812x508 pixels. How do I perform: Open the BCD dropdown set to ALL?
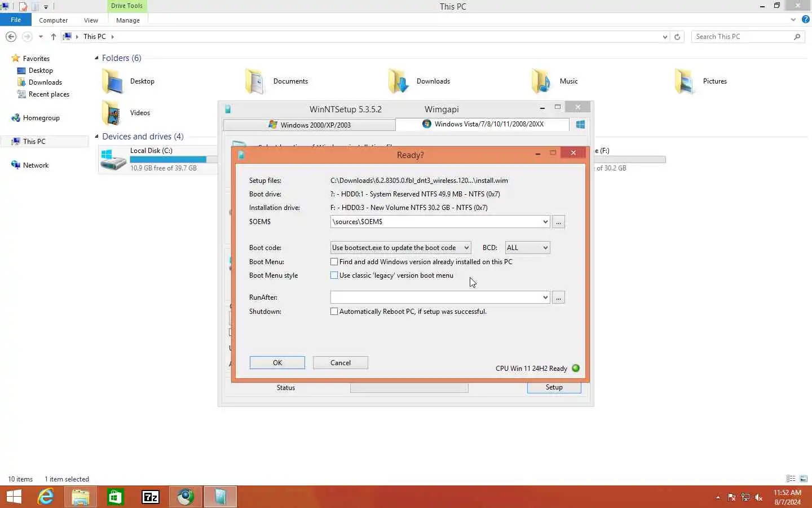click(527, 248)
